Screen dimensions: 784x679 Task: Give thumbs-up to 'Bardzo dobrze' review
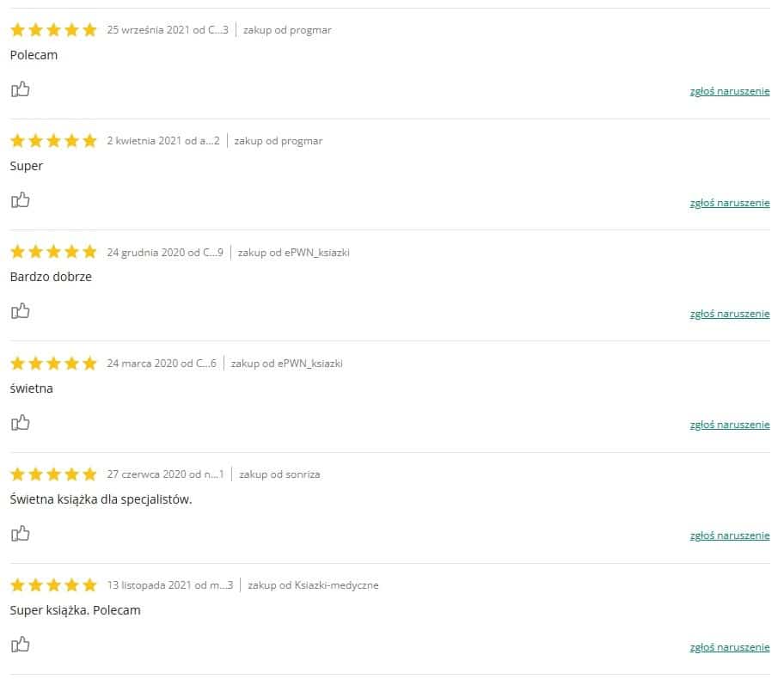[20, 311]
